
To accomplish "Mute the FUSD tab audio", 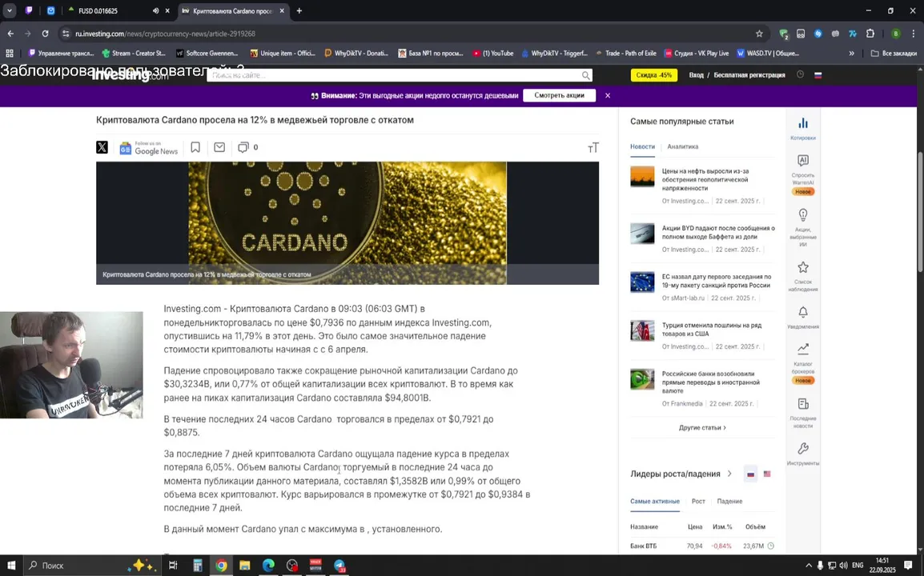I will click(155, 10).
